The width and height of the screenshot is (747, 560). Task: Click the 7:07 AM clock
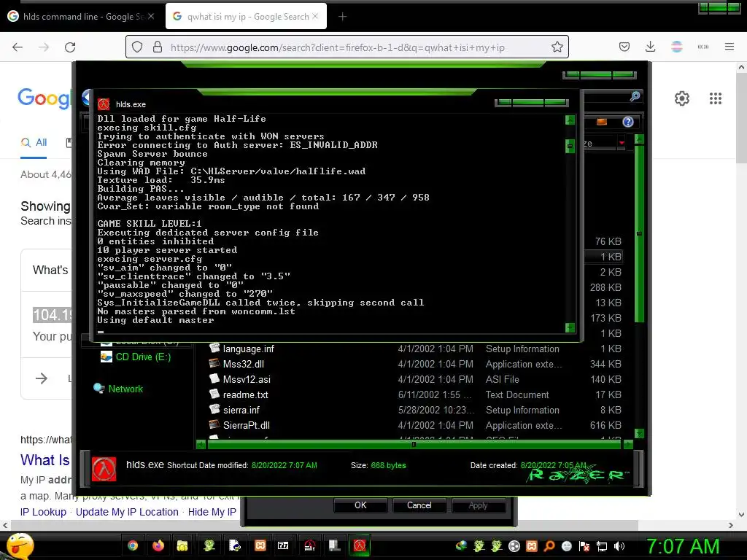[683, 547]
